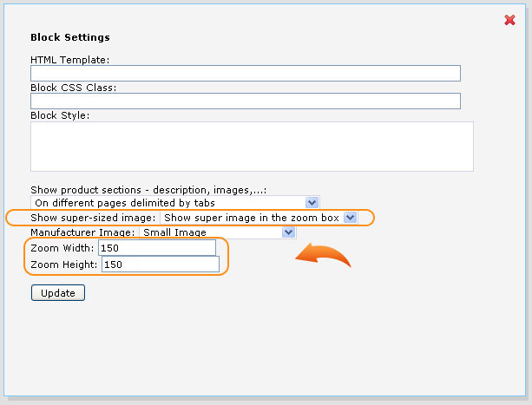532x405 pixels.
Task: Click into the Block CSS Class field
Action: click(x=246, y=101)
